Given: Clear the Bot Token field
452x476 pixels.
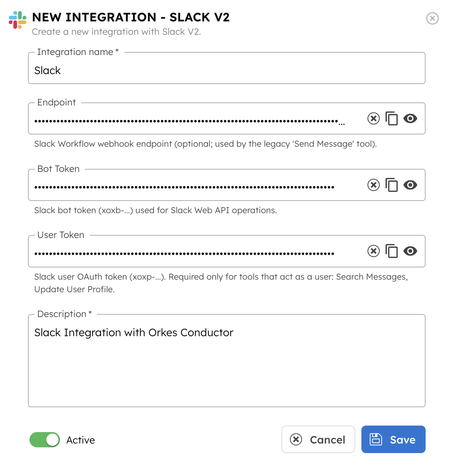Looking at the screenshot, I should [x=374, y=185].
